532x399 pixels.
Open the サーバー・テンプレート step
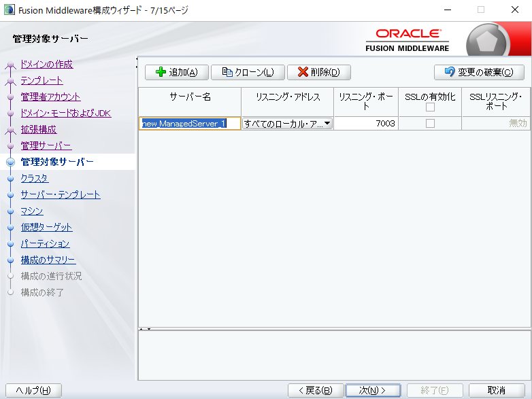tap(61, 195)
